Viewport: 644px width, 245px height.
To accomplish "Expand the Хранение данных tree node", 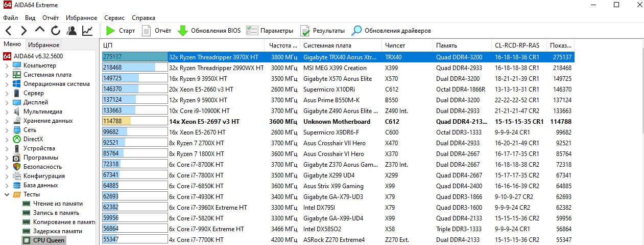I will [x=7, y=121].
